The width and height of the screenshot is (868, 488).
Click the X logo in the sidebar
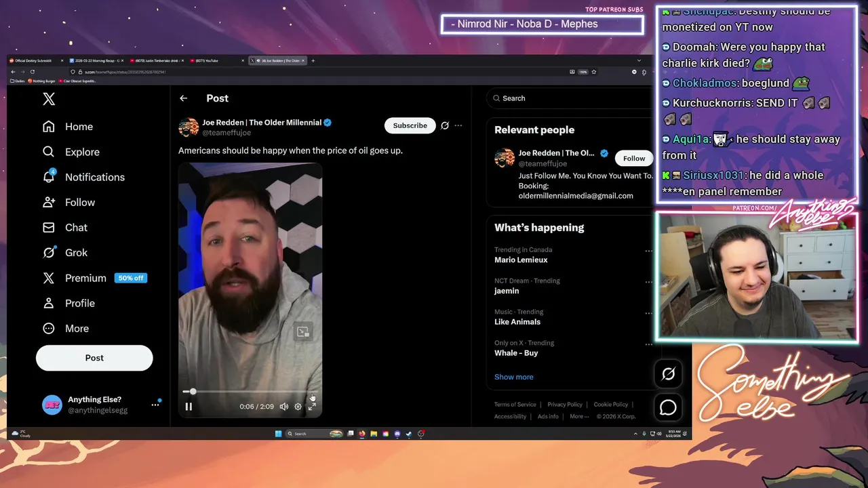[x=49, y=99]
